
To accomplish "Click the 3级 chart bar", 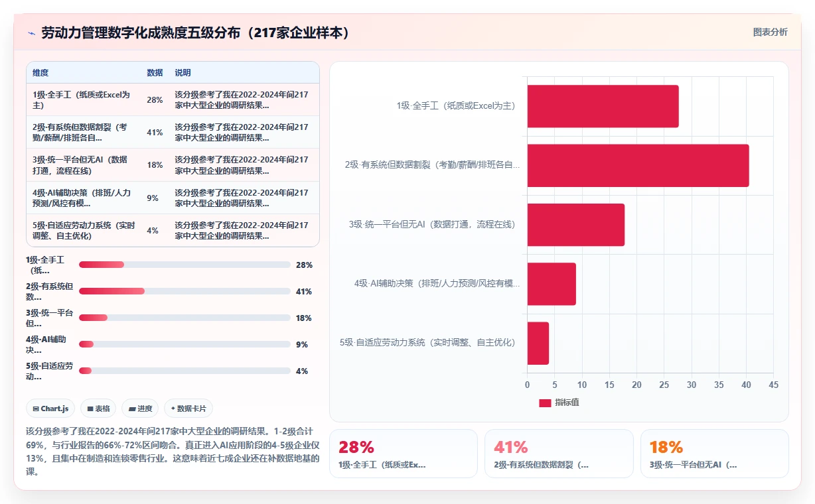I will coord(576,225).
